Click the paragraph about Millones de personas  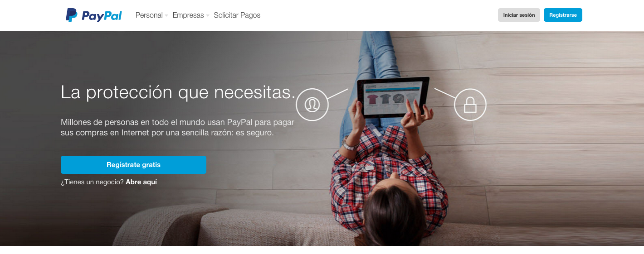(x=178, y=128)
